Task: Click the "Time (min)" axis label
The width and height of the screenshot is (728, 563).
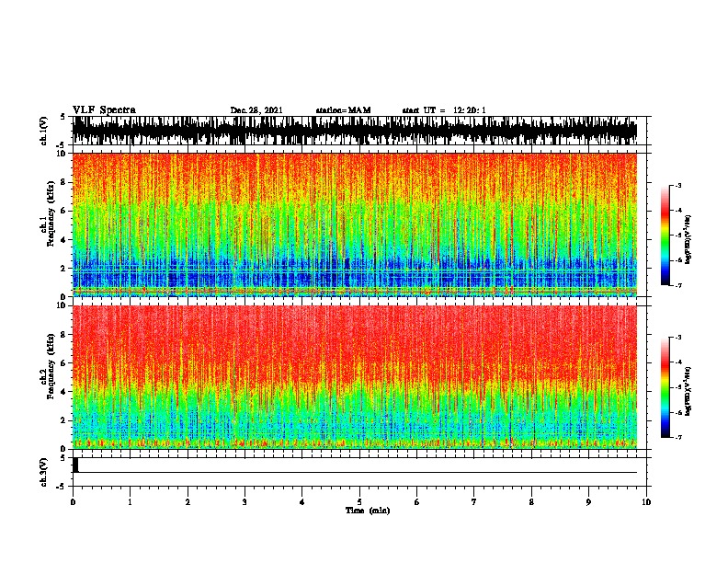Action: 368,511
